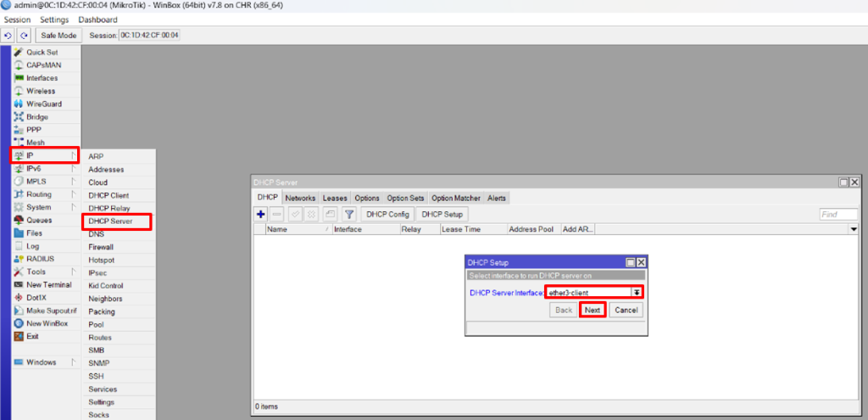Open DHCP Server Interface dropdown arrow
Image resolution: width=868 pixels, height=420 pixels.
(636, 292)
